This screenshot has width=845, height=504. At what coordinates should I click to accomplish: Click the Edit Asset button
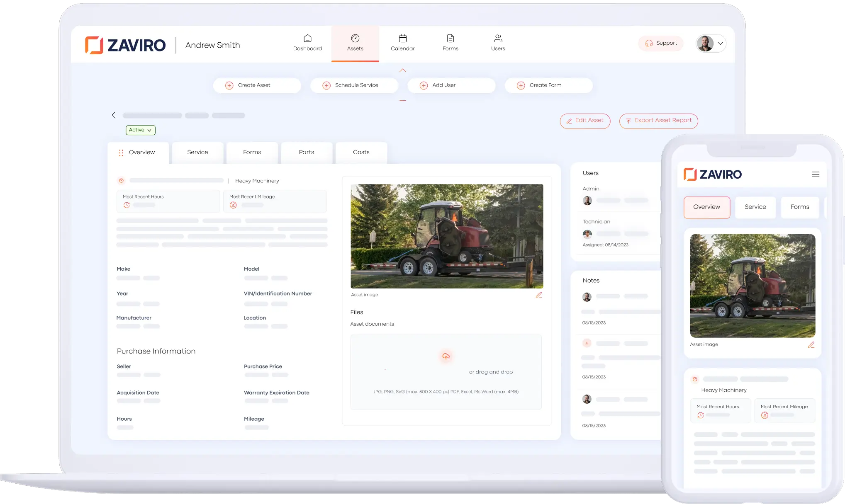584,121
